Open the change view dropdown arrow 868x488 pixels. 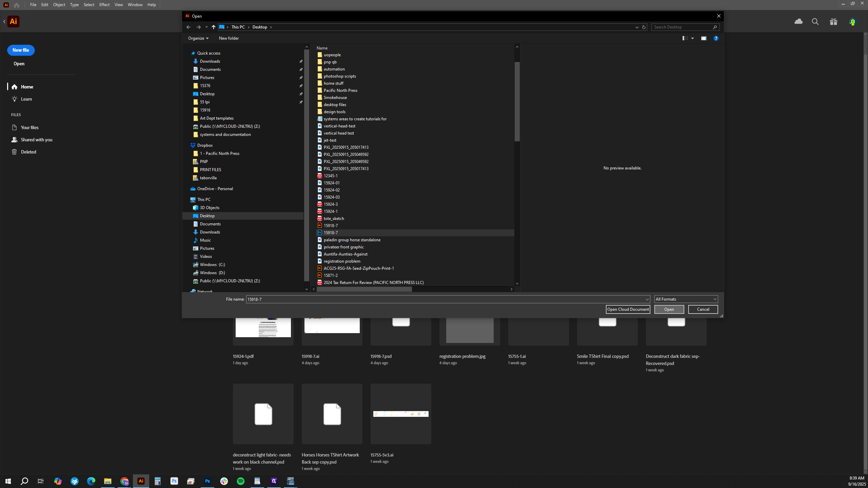tap(693, 38)
